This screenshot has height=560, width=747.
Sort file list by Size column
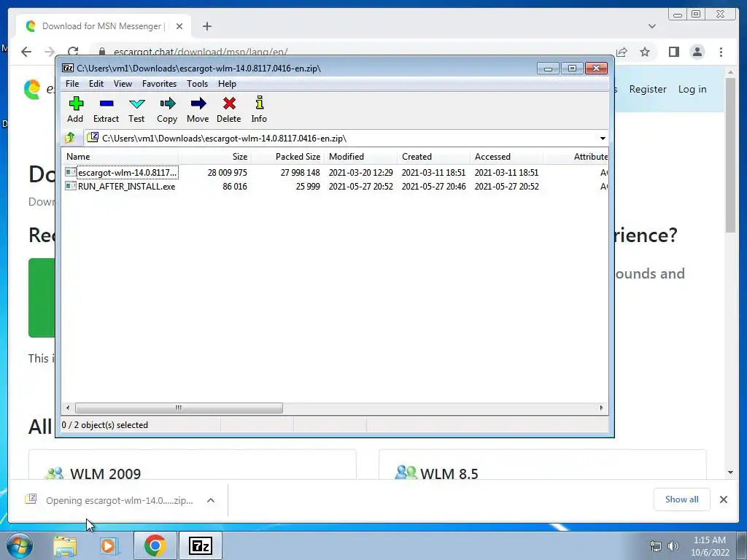[x=214, y=157]
